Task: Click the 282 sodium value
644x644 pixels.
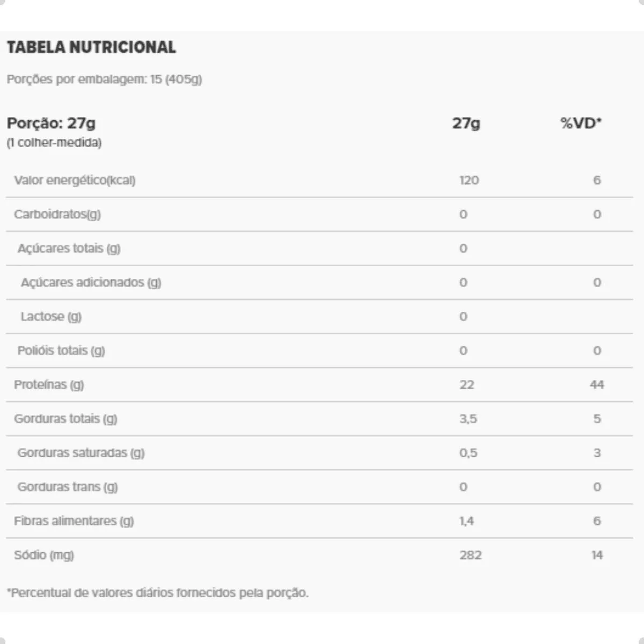Action: [x=470, y=555]
